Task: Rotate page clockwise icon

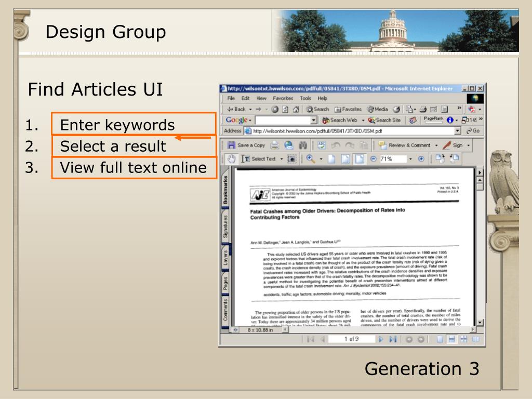Action: [440, 158]
